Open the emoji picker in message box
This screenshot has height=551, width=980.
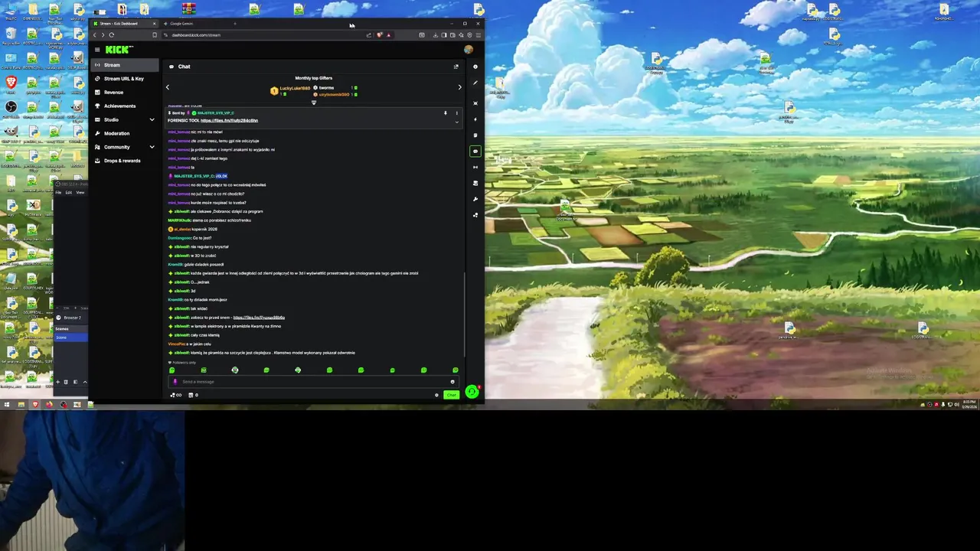pos(452,382)
